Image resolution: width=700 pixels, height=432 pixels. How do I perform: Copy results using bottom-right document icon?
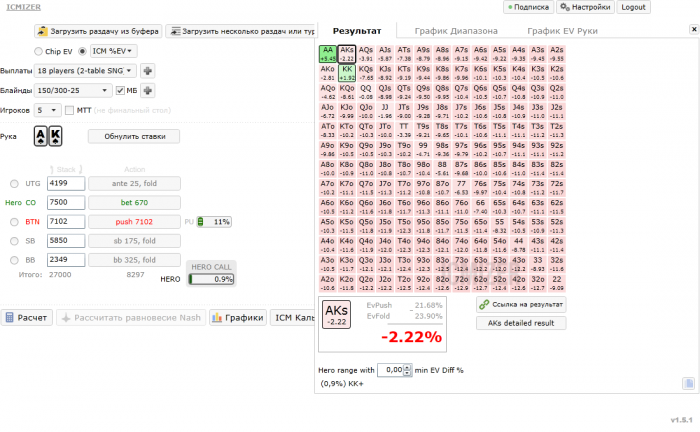688,383
